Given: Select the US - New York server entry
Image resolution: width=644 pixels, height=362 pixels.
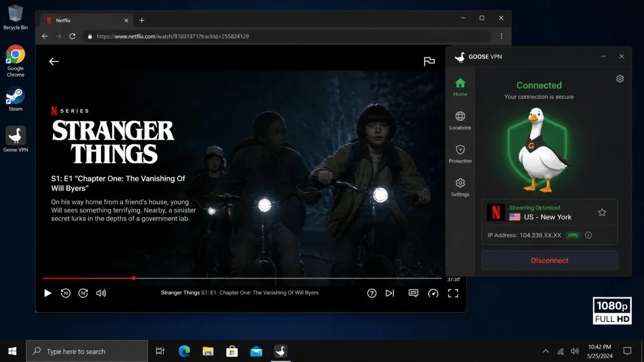Looking at the screenshot, I should (550, 212).
